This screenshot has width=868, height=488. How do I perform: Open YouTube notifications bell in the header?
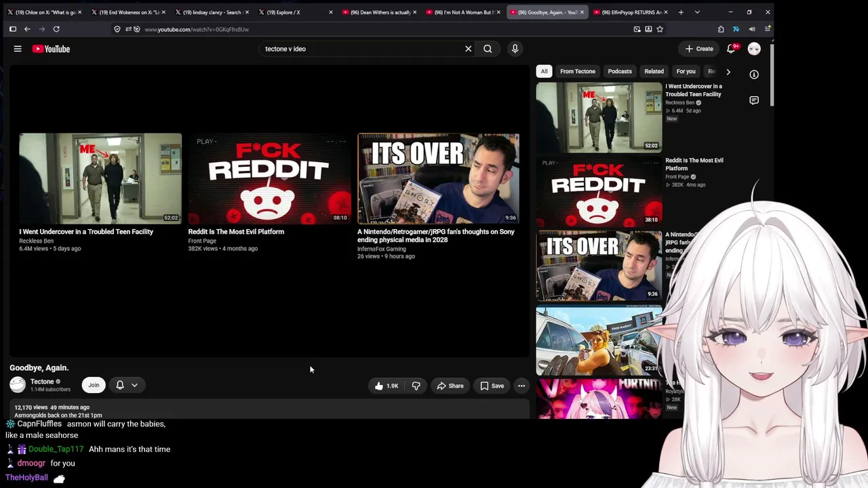(731, 49)
